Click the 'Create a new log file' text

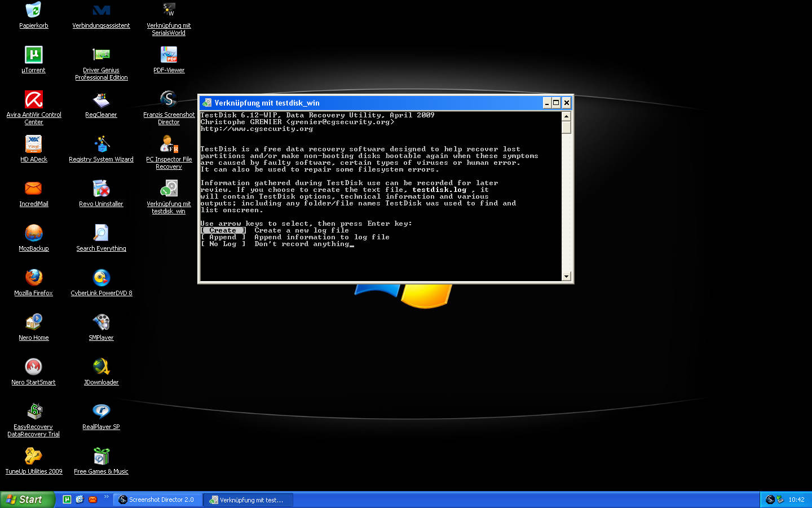click(x=302, y=230)
